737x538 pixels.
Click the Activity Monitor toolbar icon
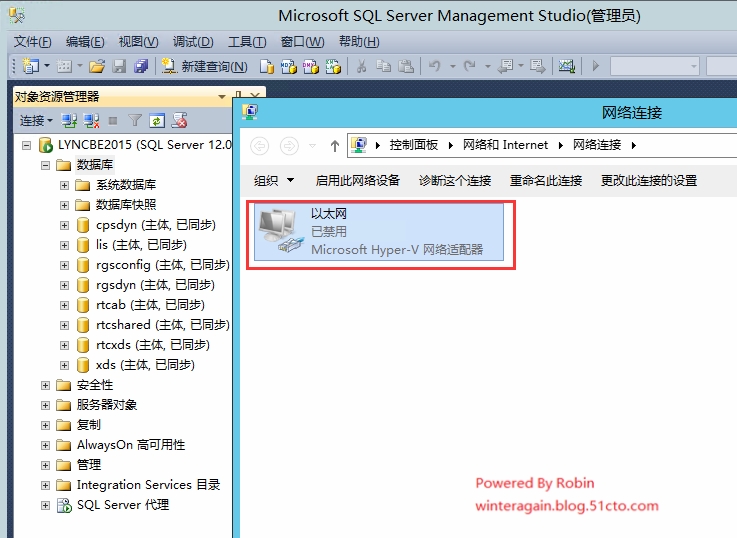[567, 66]
